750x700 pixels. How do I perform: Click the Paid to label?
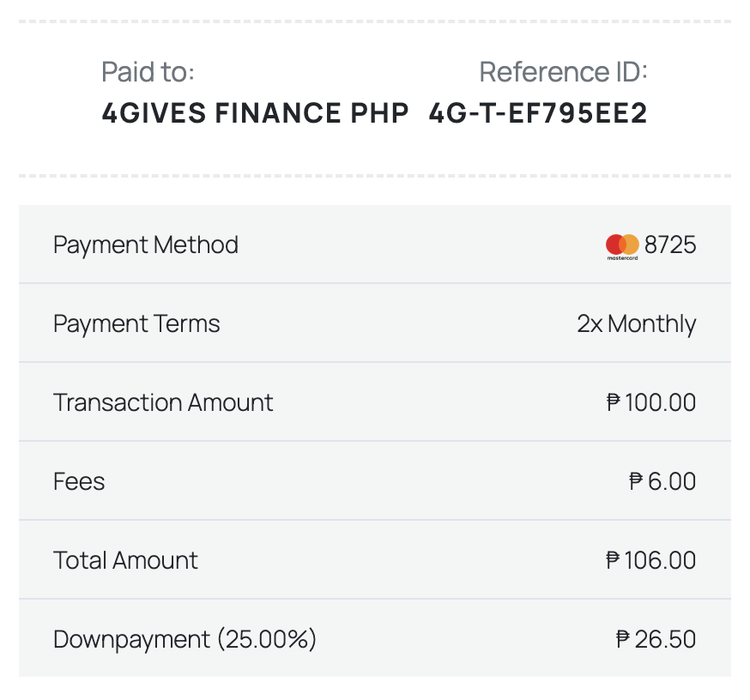tap(148, 72)
